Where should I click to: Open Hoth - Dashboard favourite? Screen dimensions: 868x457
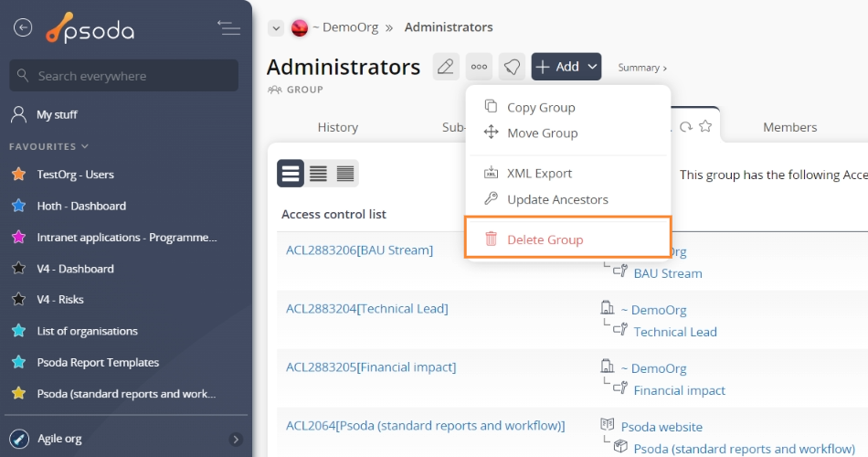coord(81,206)
